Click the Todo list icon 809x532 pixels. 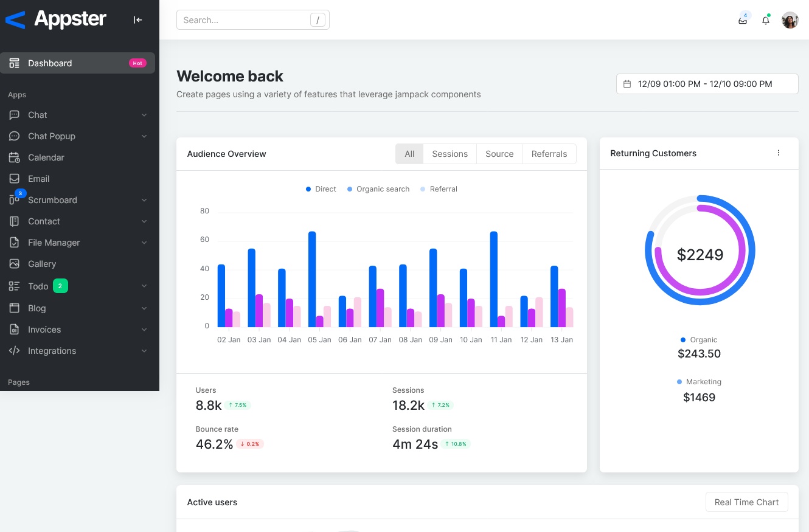click(x=15, y=286)
